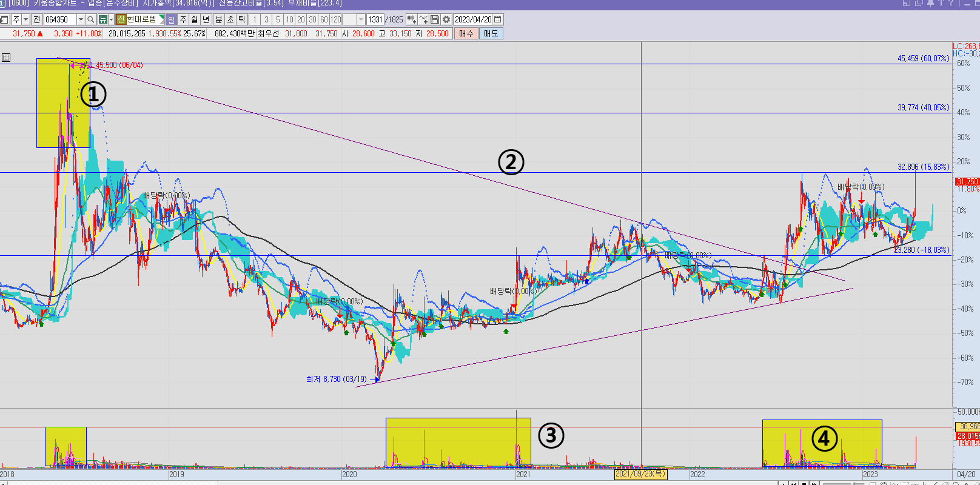
Task: Click the date field 2023/04/20
Action: [x=473, y=19]
